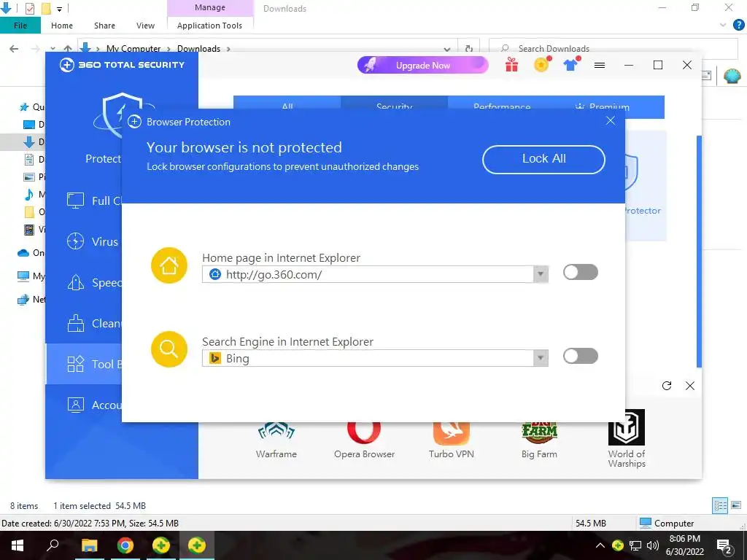Viewport: 747px width, 560px height.
Task: Open the blue t-shirt skin icon
Action: click(x=570, y=64)
